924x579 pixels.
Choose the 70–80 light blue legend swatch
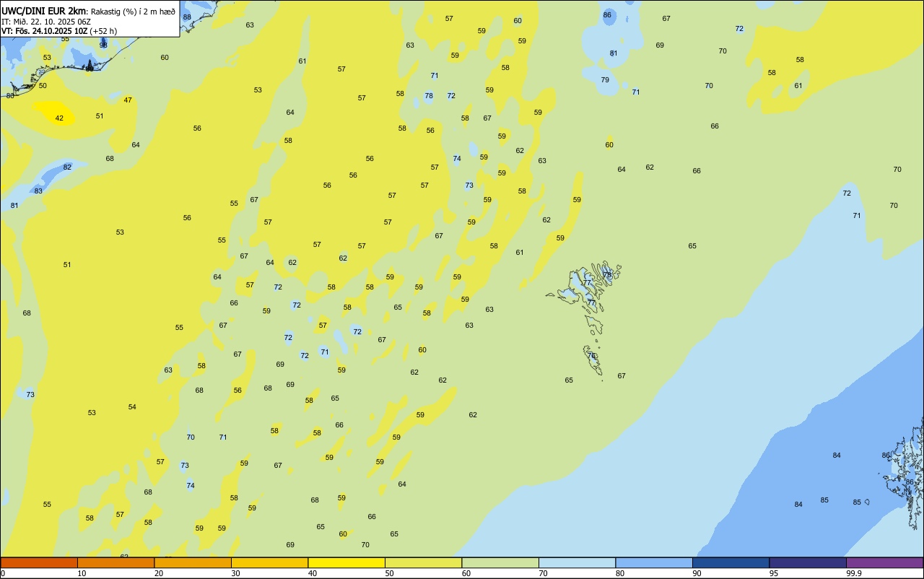[577, 562]
